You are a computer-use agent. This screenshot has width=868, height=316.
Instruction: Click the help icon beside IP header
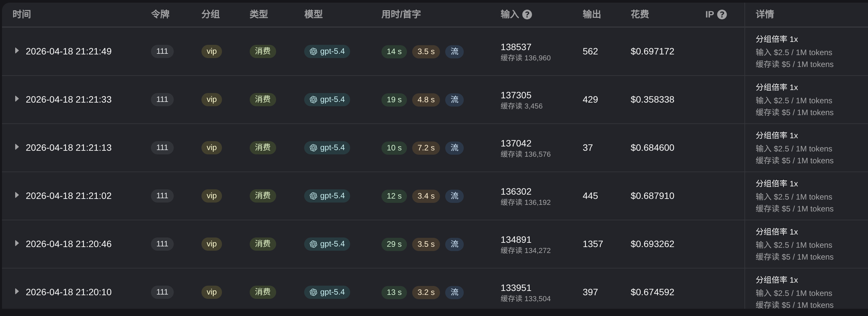pos(722,15)
